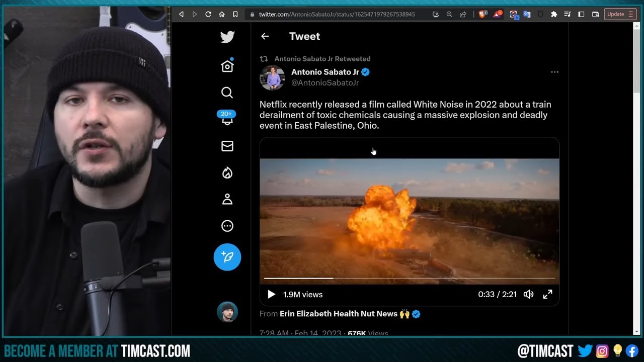
Task: Click the browser forward arrow
Action: point(195,15)
